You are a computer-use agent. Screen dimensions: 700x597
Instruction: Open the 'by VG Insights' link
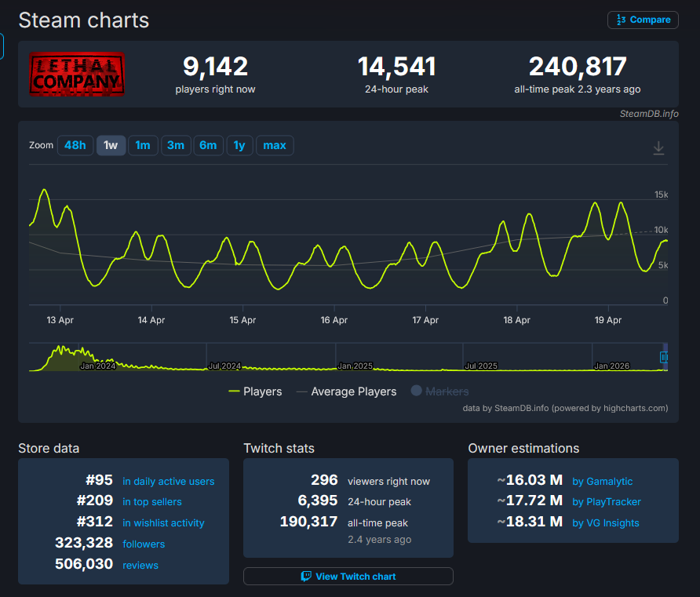click(605, 523)
